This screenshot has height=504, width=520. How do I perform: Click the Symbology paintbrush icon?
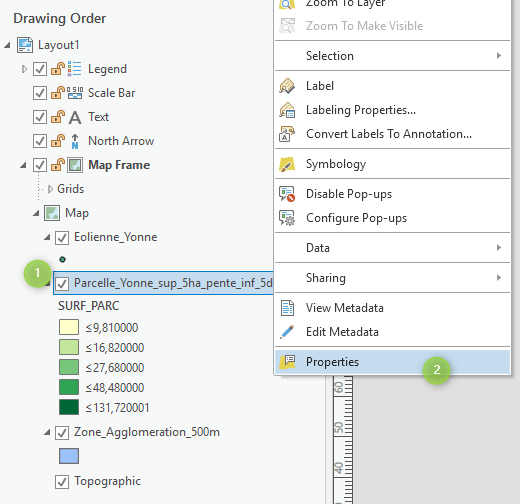coord(287,164)
